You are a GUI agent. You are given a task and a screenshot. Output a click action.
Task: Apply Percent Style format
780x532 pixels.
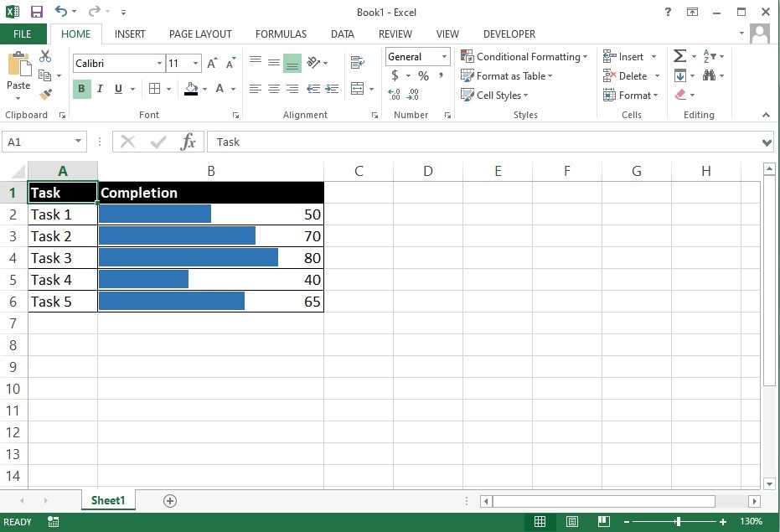coord(423,75)
